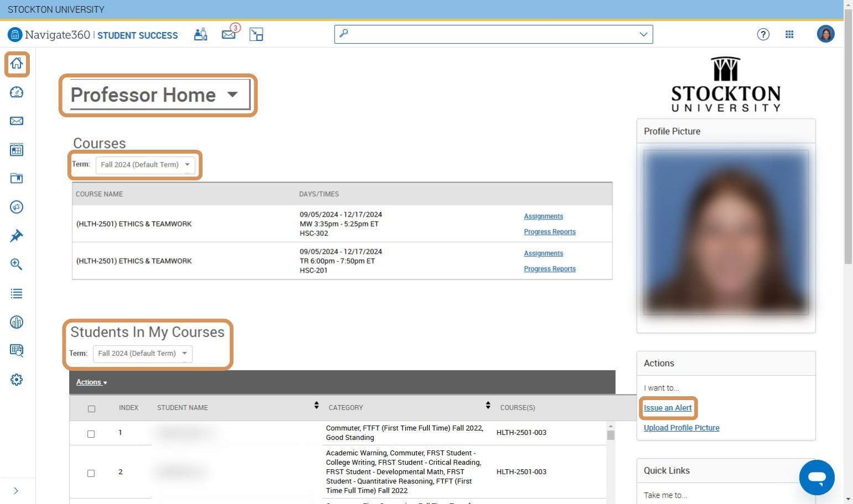
Task: Click the page vertical scrollbar thumb
Action: click(849, 136)
